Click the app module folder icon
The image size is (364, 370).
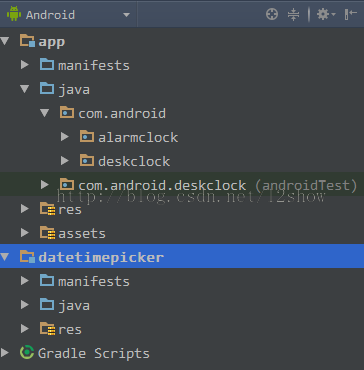[27, 41]
